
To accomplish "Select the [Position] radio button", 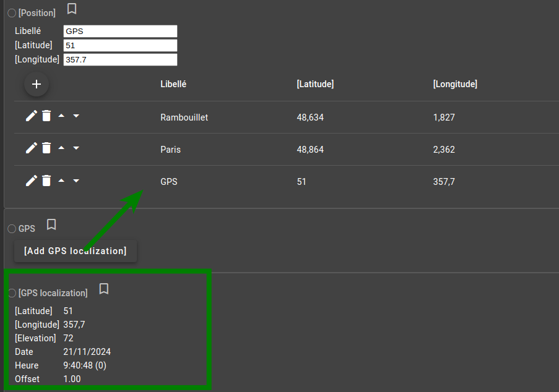I will (12, 13).
